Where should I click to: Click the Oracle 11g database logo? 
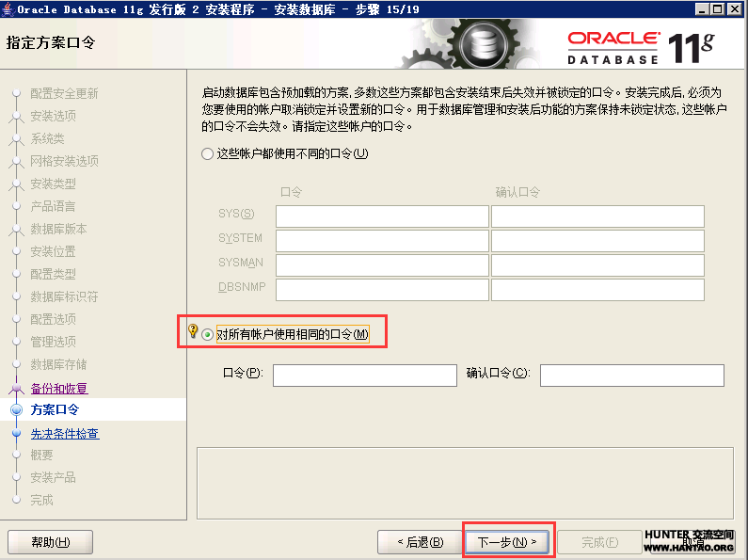(x=642, y=45)
